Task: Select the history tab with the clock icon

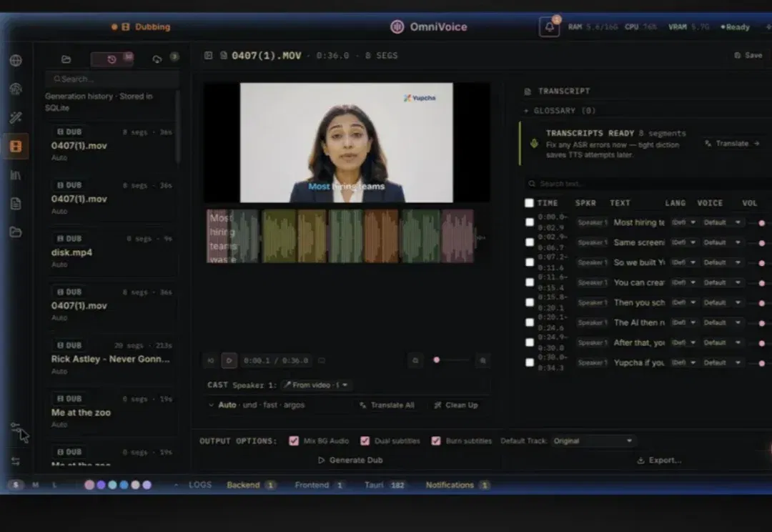Action: click(112, 59)
